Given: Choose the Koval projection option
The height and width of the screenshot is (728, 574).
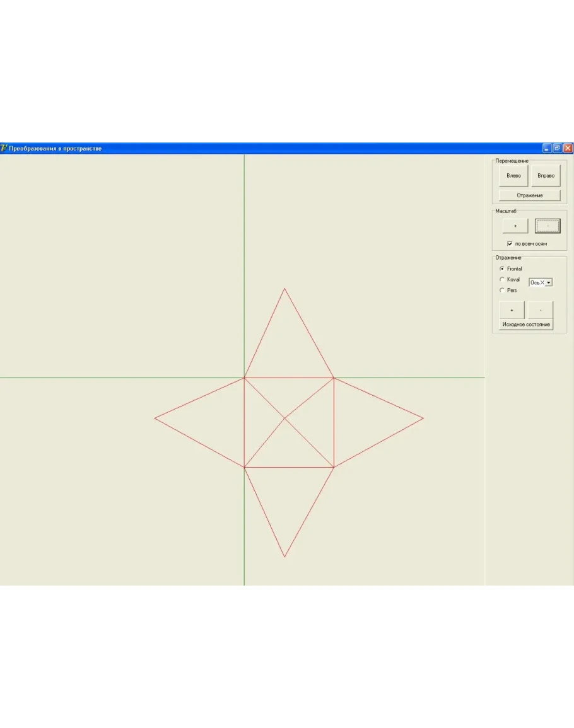Looking at the screenshot, I should click(502, 279).
